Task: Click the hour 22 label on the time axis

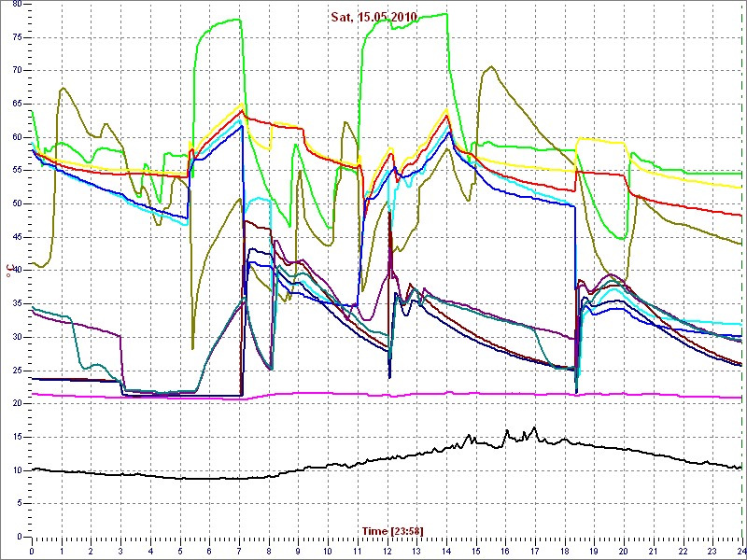Action: click(x=682, y=551)
